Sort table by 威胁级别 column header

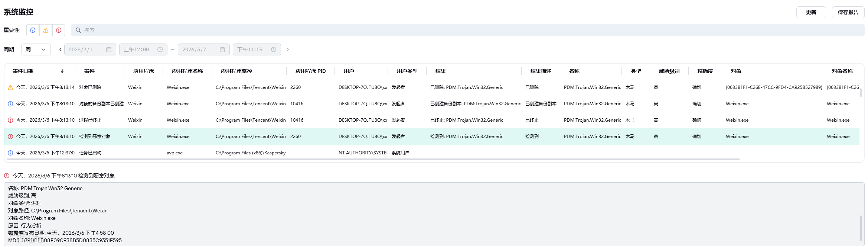[x=669, y=71]
